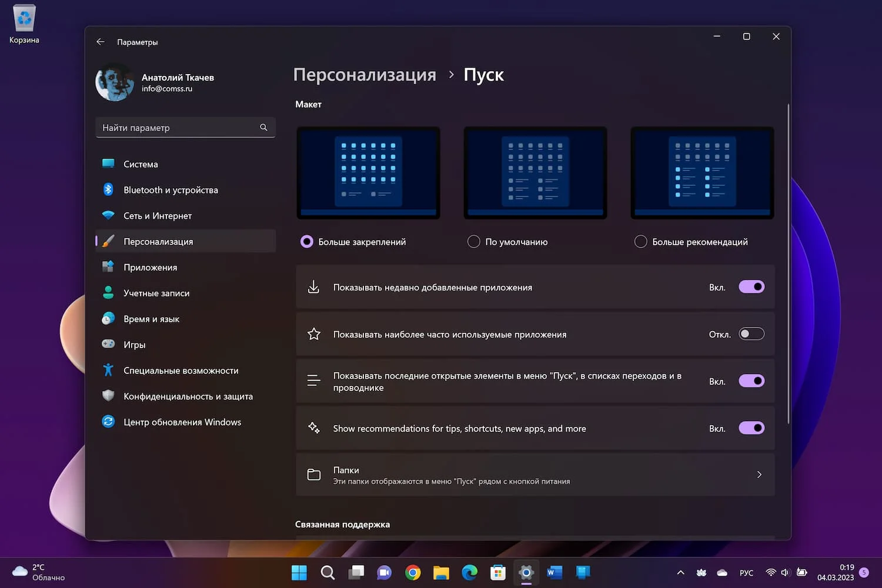Click the Больше закреплений layout thumbnail
Screen dimensions: 882x588
coord(369,173)
